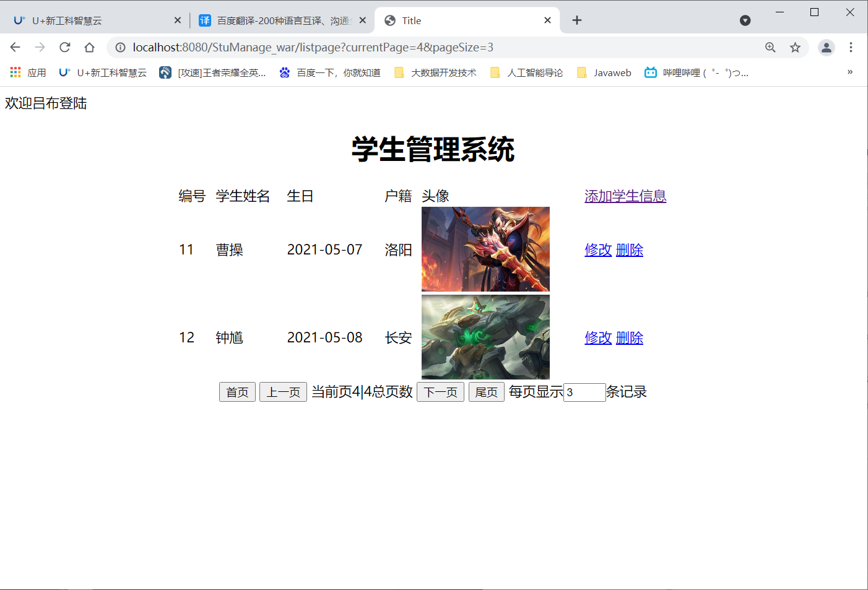Go to first page with 首页 button
868x590 pixels.
pos(237,392)
